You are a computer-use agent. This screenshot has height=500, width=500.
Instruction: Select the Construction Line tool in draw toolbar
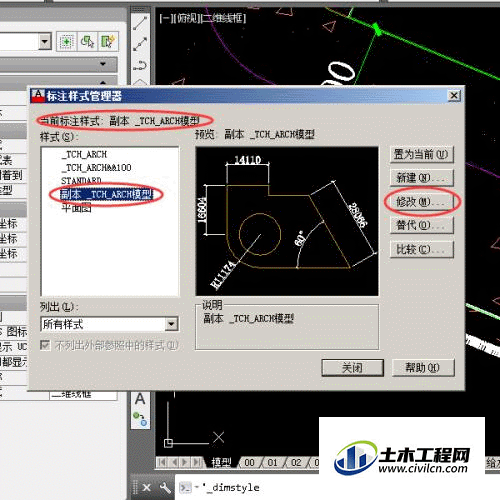pyautogui.click(x=140, y=44)
